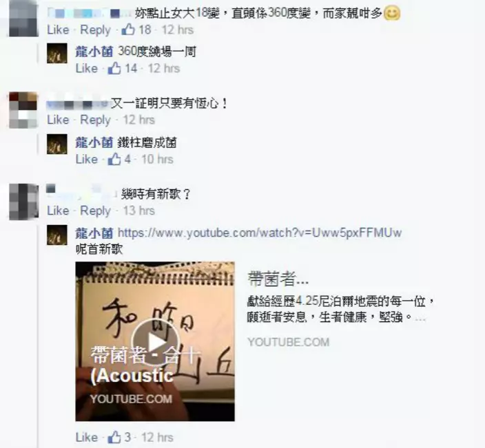Reply to the 女大18變 comment
This screenshot has width=485, height=448.
95,30
